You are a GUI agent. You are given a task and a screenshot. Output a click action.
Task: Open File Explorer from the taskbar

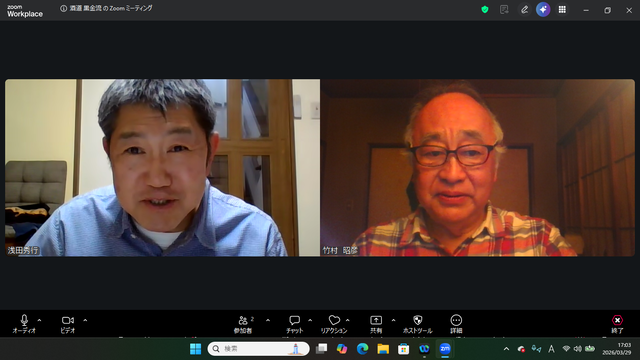click(383, 349)
